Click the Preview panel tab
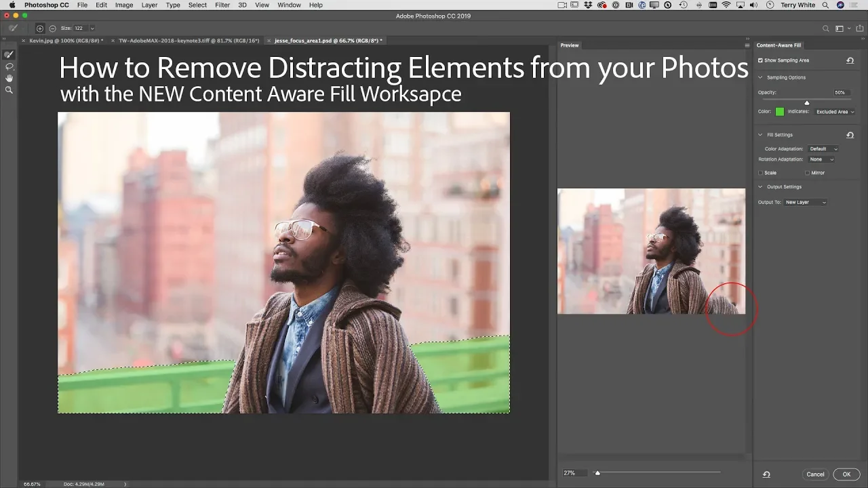The height and width of the screenshot is (488, 868). click(570, 45)
